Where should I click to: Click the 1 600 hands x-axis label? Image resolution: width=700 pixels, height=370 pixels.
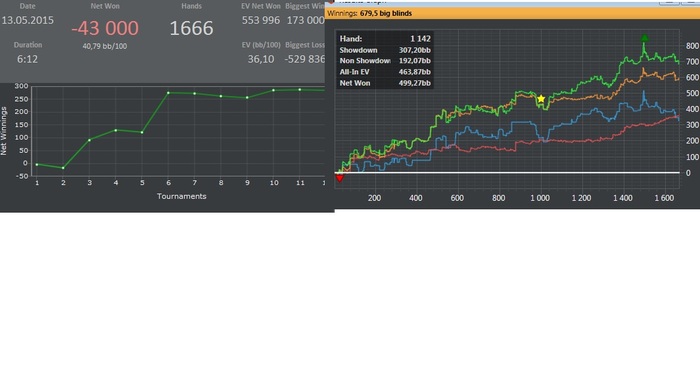(664, 198)
